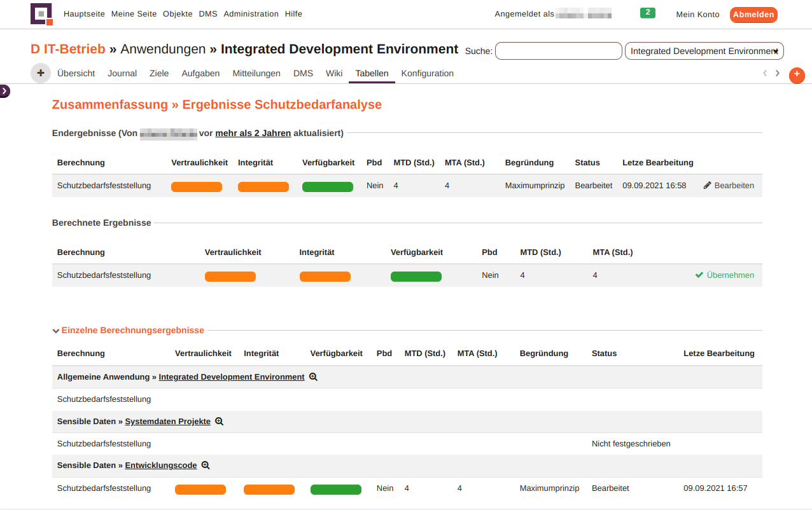The image size is (812, 510).
Task: Click the gray plus button beside Übersicht
Action: (x=41, y=73)
